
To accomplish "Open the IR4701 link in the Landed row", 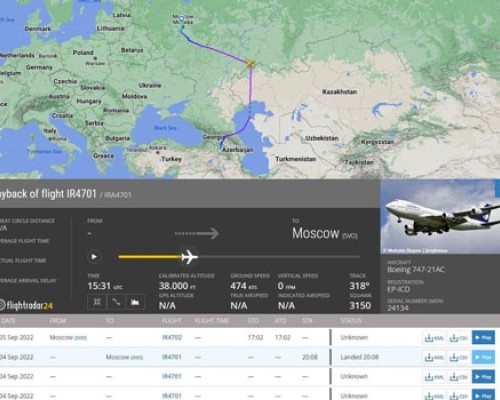I will point(172,357).
